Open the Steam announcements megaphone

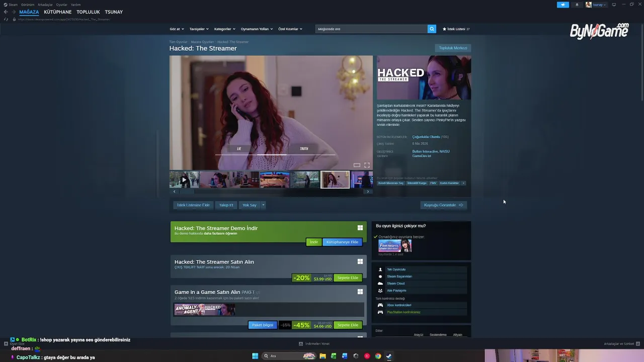[562, 5]
